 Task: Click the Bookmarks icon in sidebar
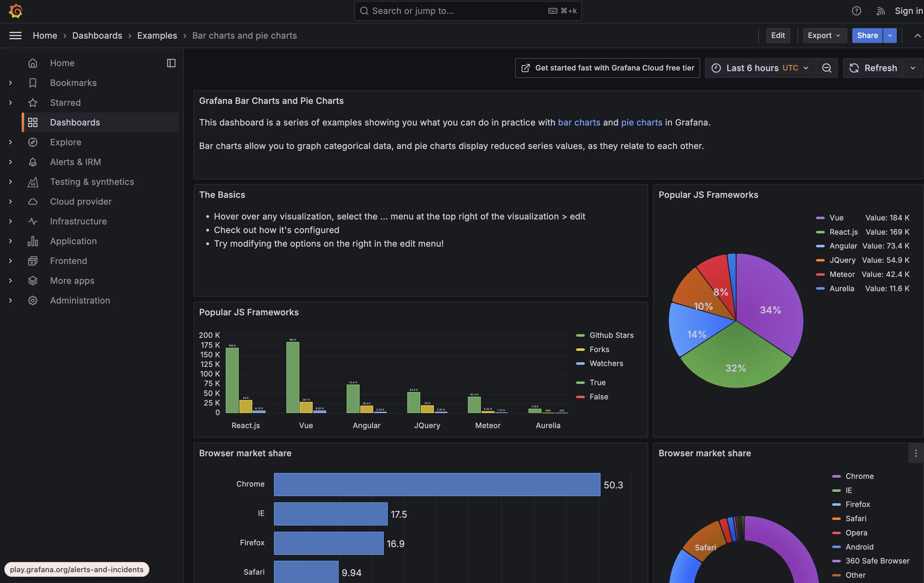[32, 83]
